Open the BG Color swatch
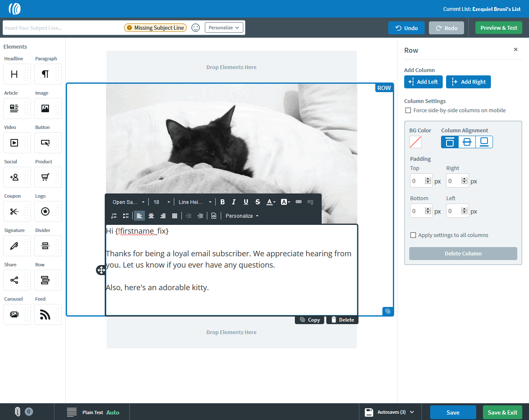 (x=415, y=142)
